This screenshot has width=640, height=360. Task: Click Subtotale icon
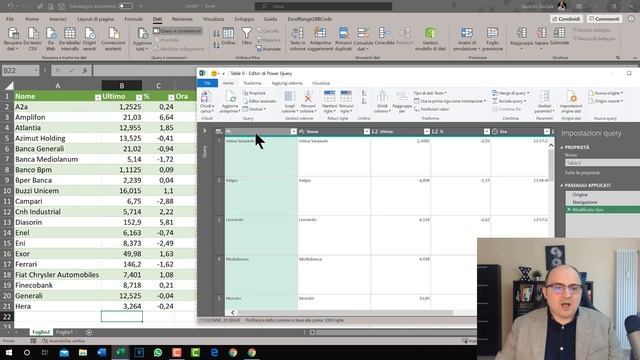click(x=559, y=36)
